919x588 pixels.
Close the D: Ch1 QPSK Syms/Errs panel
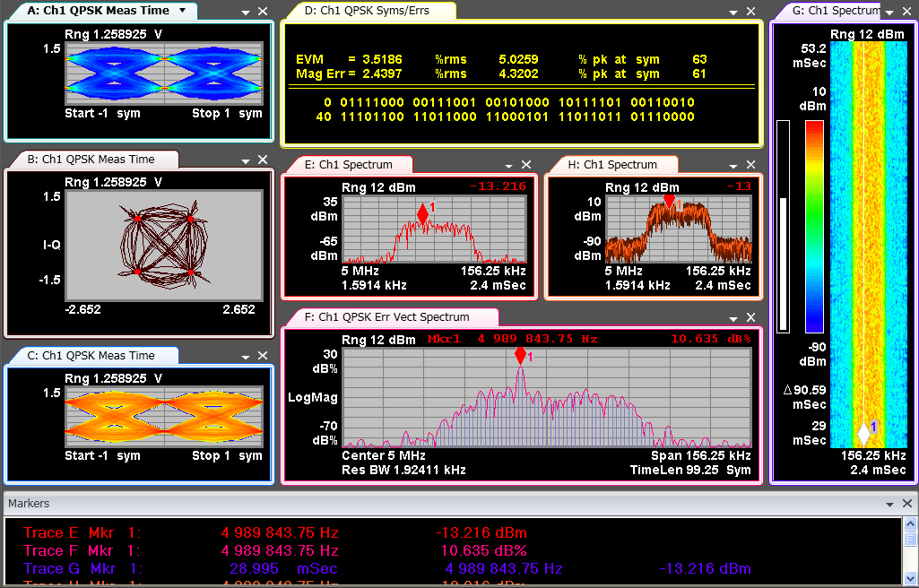pyautogui.click(x=752, y=12)
